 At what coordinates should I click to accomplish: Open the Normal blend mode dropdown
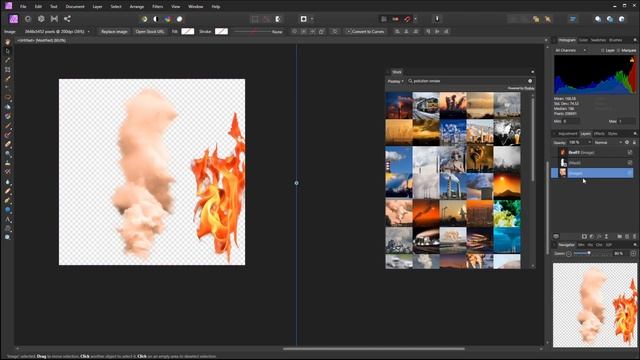608,142
